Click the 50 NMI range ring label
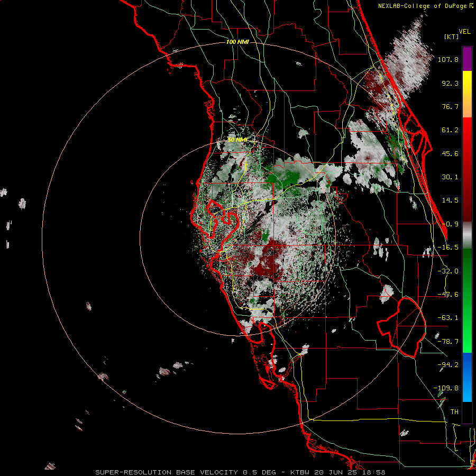 (x=237, y=140)
